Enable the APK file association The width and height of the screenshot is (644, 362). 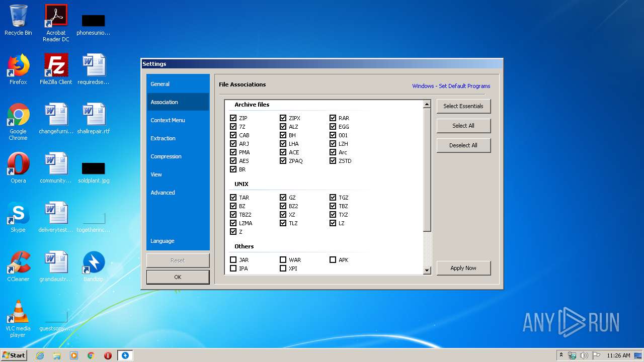333,260
